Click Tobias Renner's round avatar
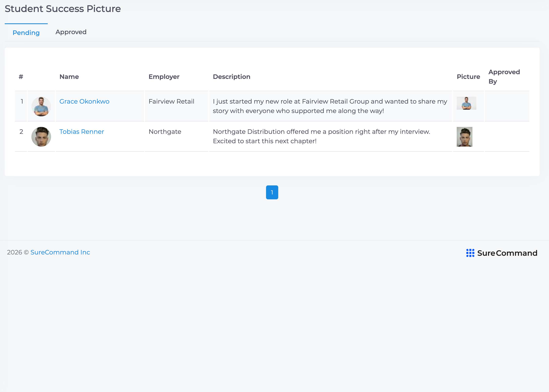 pos(41,137)
